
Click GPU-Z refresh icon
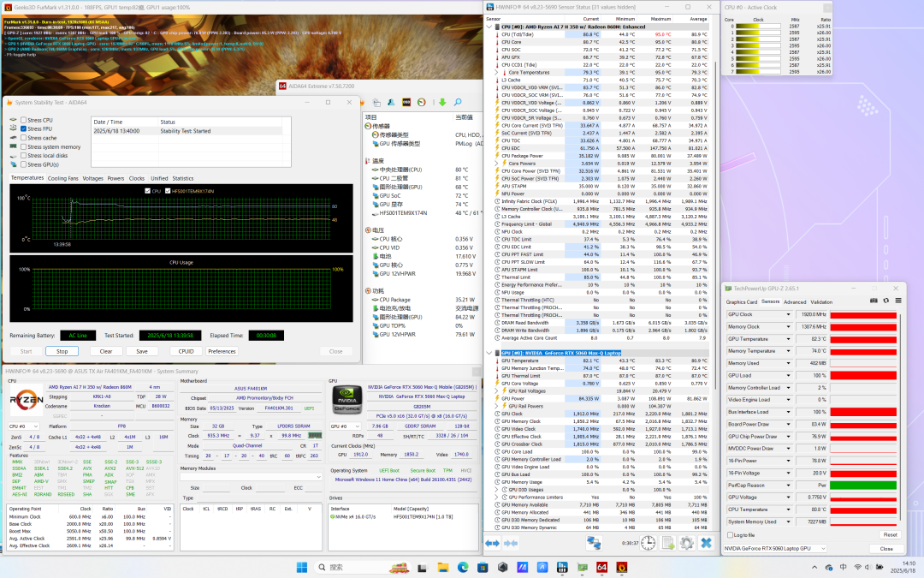pyautogui.click(x=885, y=301)
